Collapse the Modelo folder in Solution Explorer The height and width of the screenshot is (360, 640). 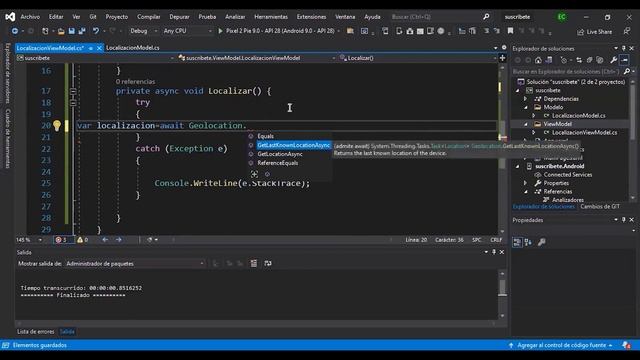click(526, 107)
